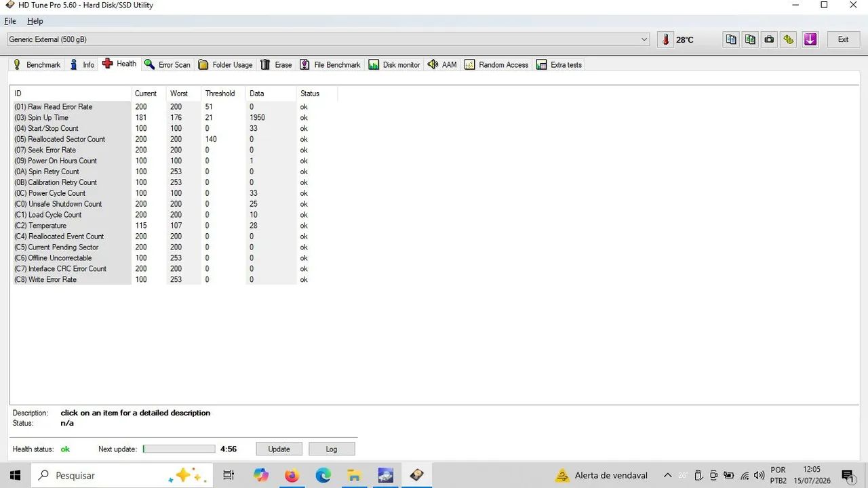
Task: Click the Wi-Fi network tray icon
Action: point(745,475)
